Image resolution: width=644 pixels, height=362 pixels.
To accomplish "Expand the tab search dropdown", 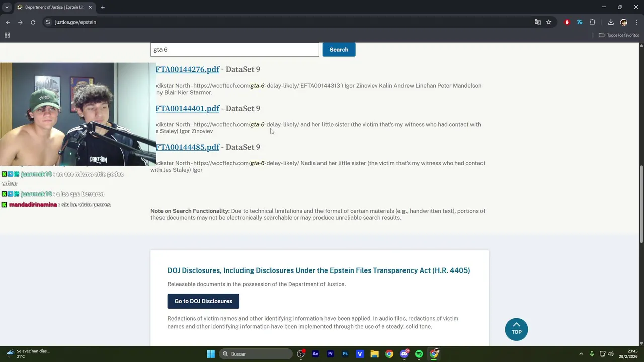I will [7, 7].
